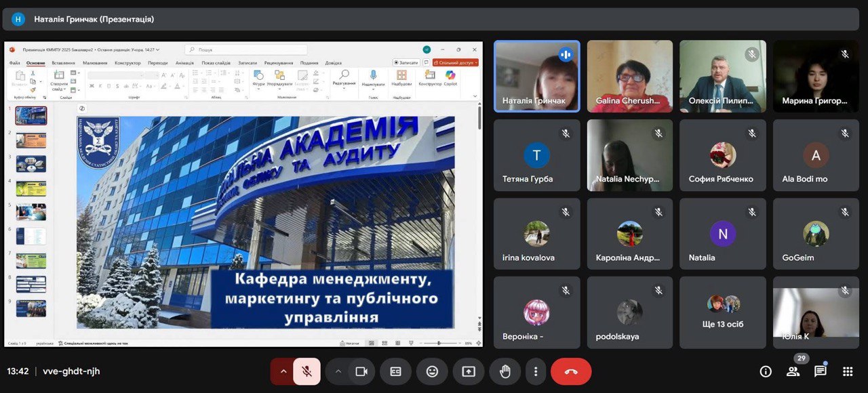Image resolution: width=868 pixels, height=393 pixels.
Task: Expand video settings arrow beside camera
Action: [338, 371]
